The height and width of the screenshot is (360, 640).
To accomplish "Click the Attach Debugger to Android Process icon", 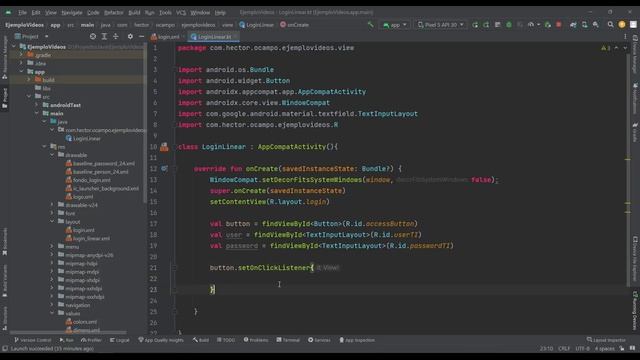I will tap(548, 25).
